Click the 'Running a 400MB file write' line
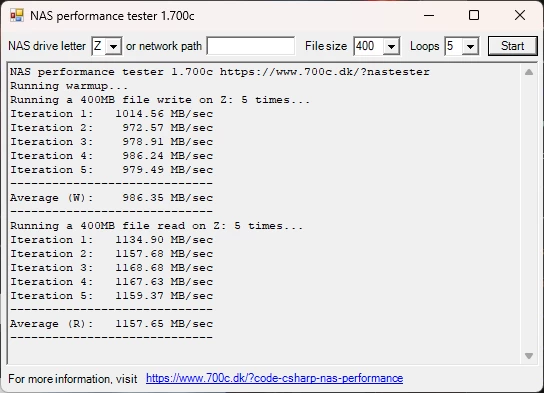The width and height of the screenshot is (544, 393). point(160,100)
